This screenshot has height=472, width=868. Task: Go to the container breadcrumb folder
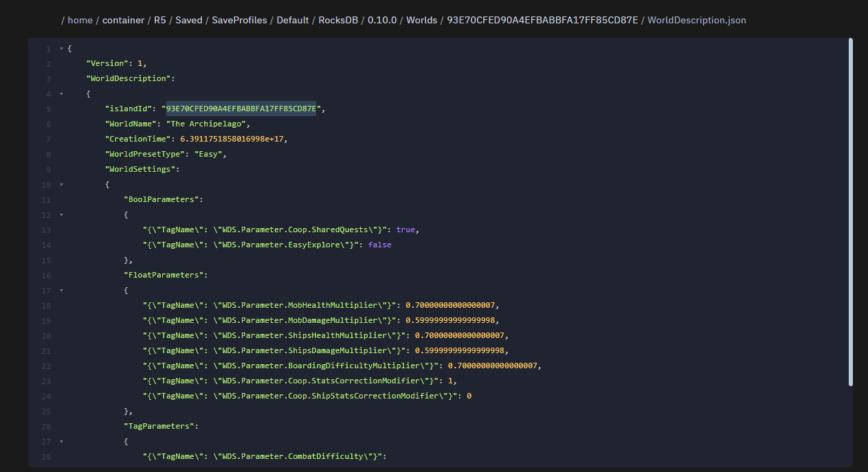click(124, 20)
